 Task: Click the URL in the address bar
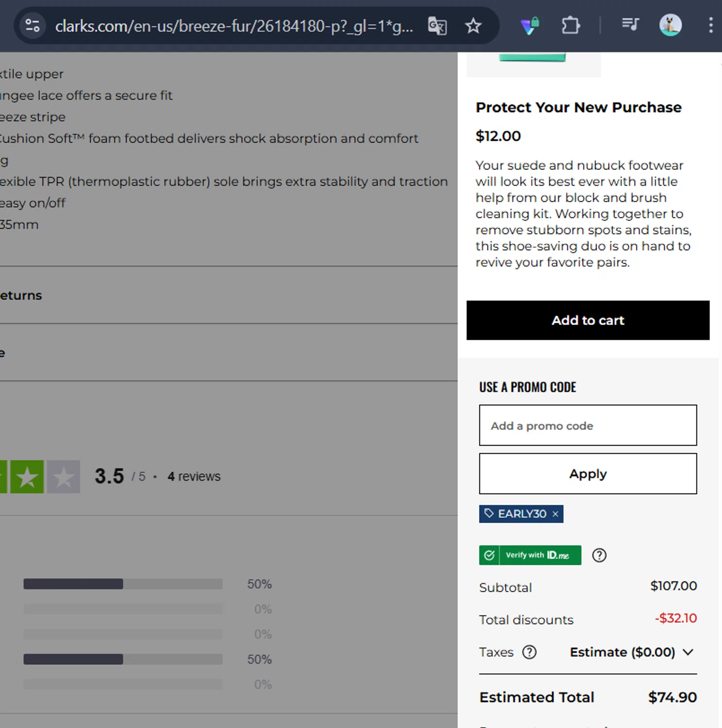(x=234, y=26)
